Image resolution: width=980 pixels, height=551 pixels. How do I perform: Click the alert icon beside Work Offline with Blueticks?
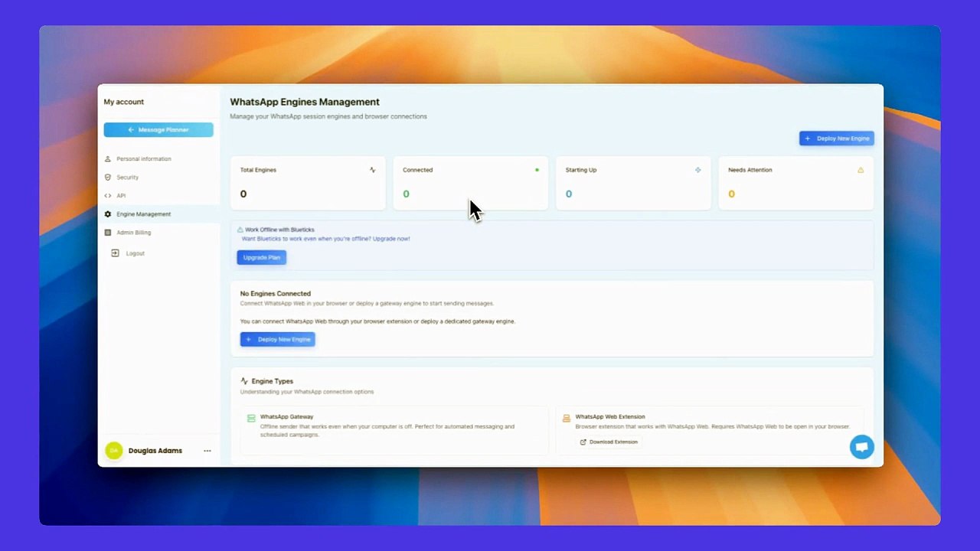click(x=240, y=230)
